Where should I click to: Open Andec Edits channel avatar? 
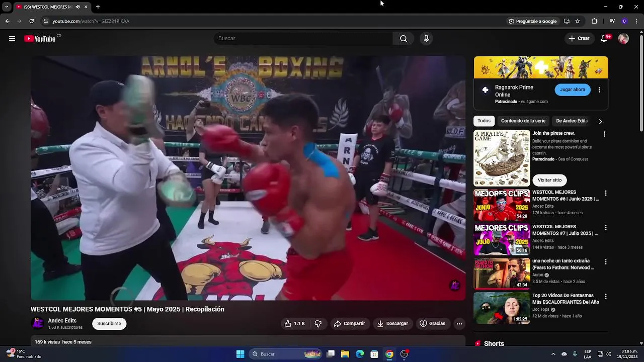[37, 323]
